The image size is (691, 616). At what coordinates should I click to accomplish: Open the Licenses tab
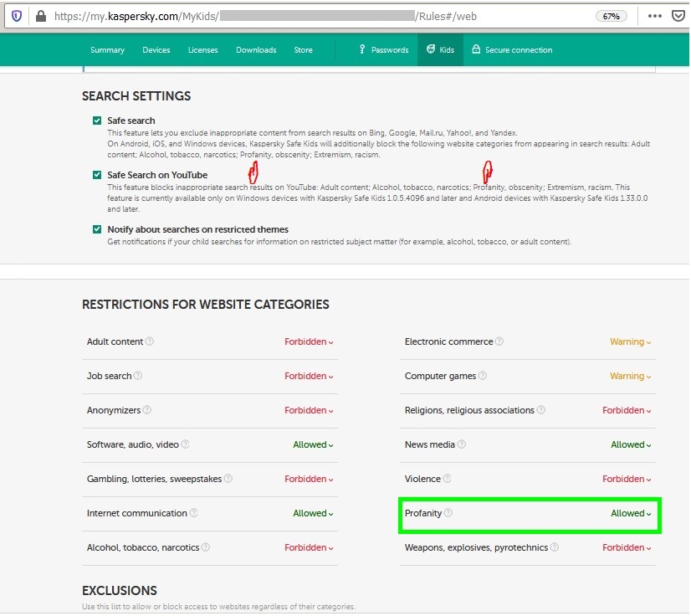pos(203,50)
